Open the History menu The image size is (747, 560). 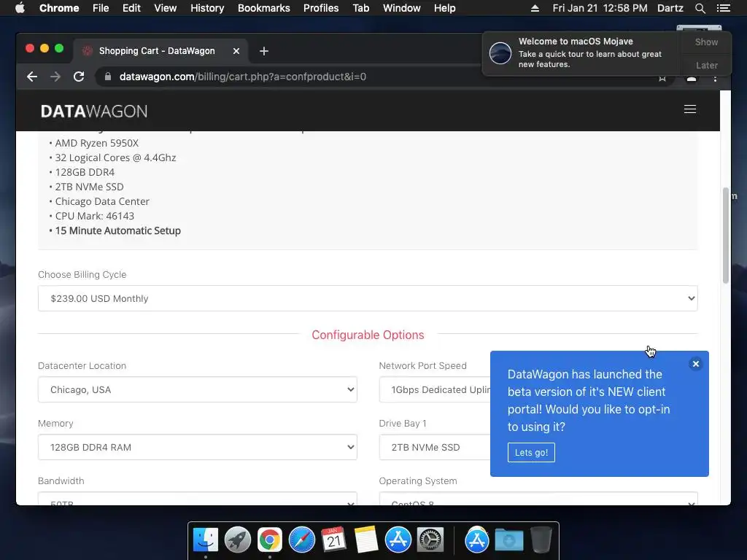207,8
